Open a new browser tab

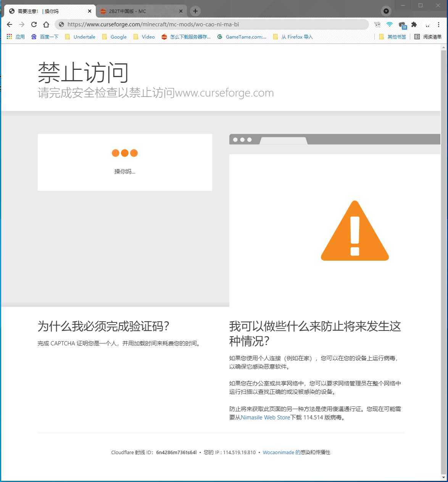pos(195,11)
